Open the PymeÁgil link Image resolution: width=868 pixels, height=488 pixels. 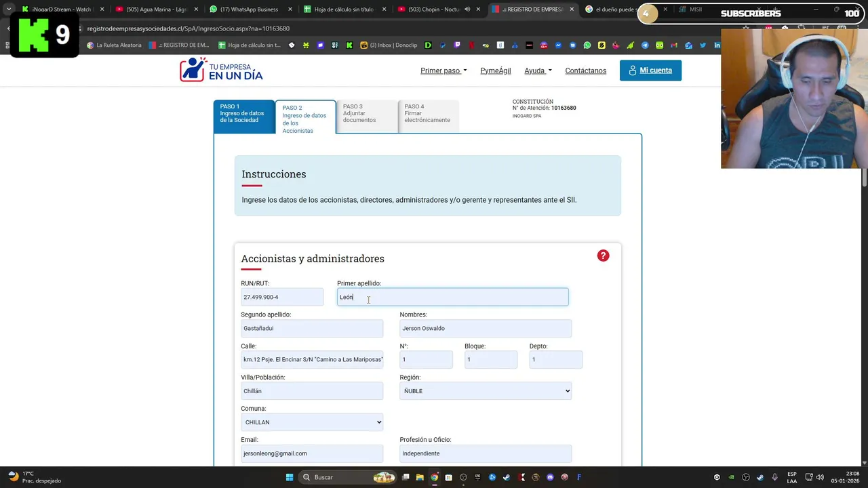click(496, 70)
